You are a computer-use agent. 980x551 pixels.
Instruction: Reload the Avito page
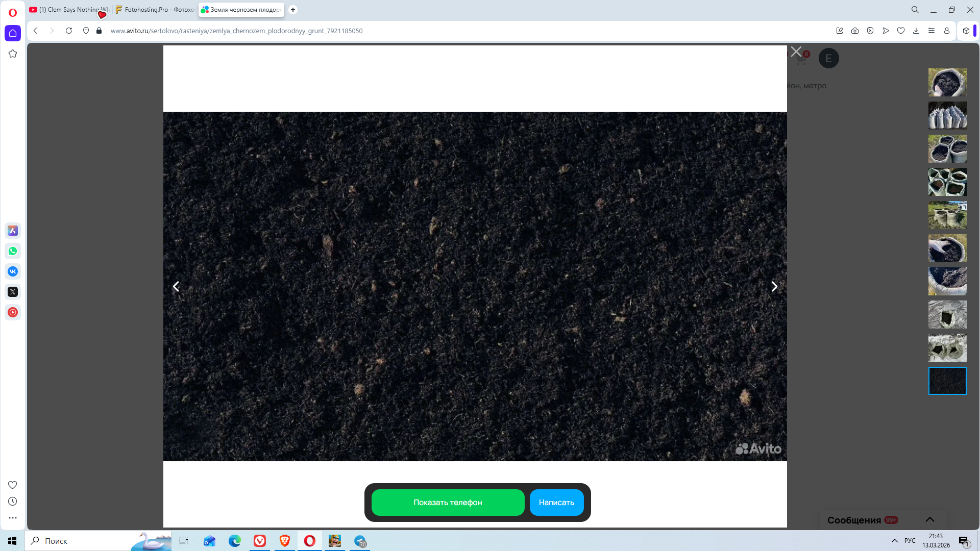[69, 31]
